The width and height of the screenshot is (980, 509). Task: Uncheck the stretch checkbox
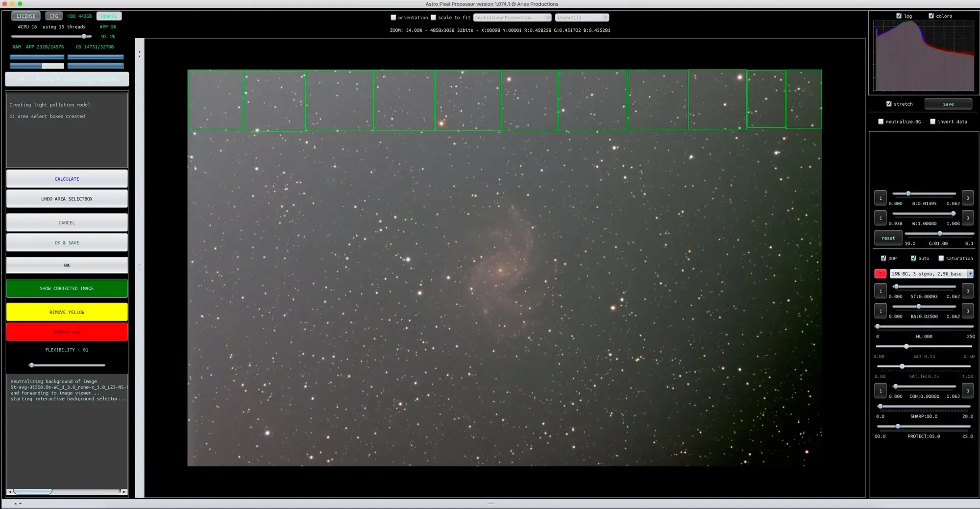tap(889, 104)
